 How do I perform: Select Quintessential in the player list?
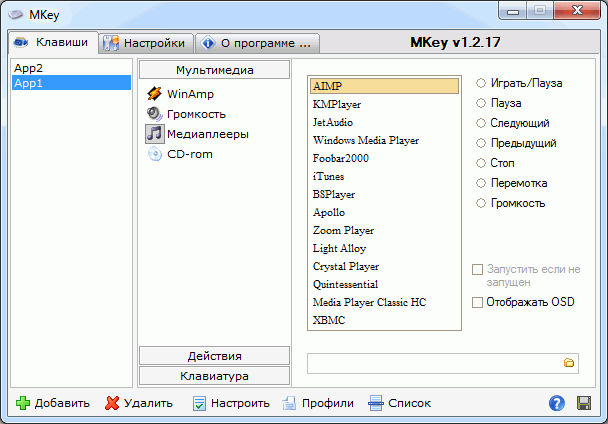[384, 284]
